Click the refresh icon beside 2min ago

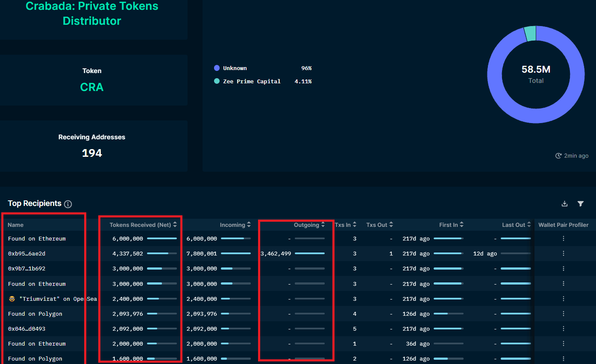click(x=558, y=156)
